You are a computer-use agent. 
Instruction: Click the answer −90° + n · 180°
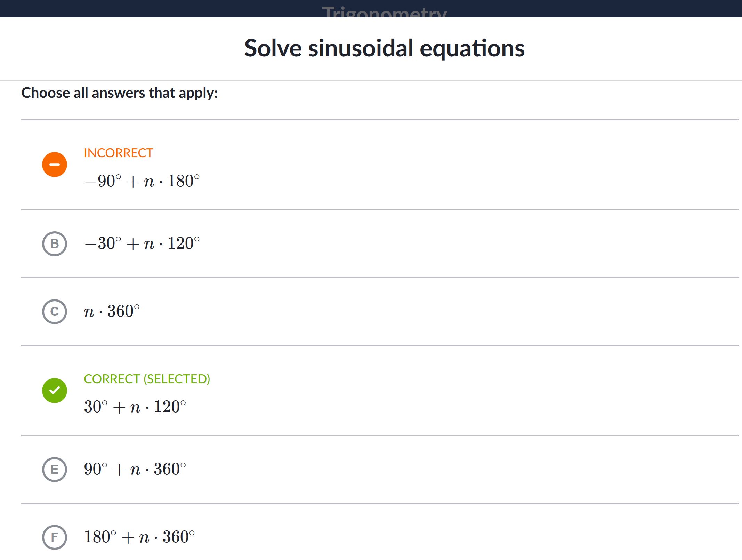coord(142,181)
